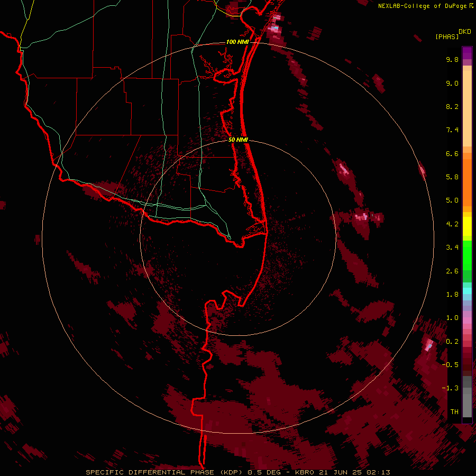Viewport: 476px width, 476px height.
Task: Click the 5.8 value on the color scale
Action: pos(452,177)
